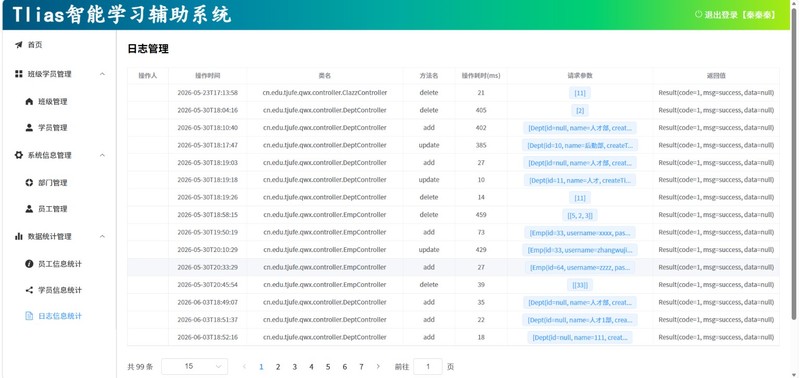Go to page 2 in pagination
The width and height of the screenshot is (800, 378).
(x=278, y=366)
